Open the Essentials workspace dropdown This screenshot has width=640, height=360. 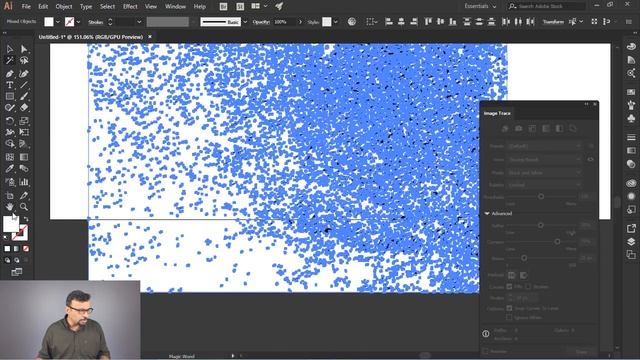[x=480, y=6]
